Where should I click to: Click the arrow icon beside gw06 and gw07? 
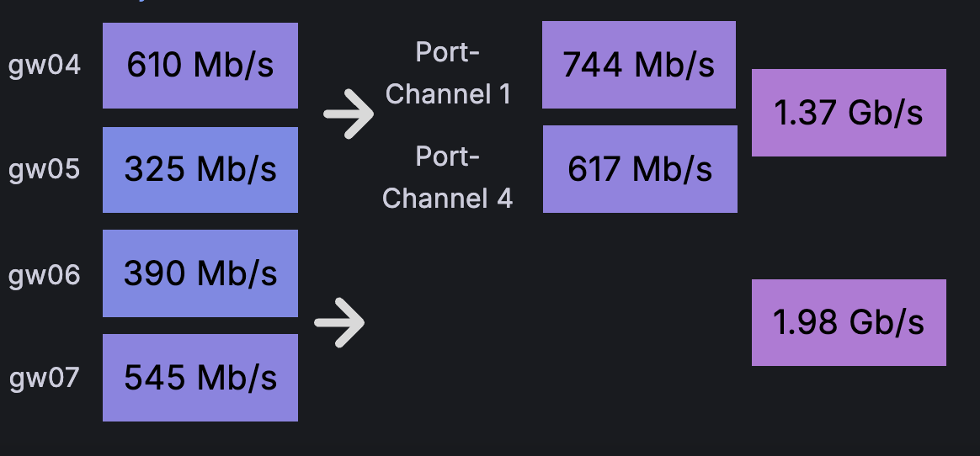pyautogui.click(x=339, y=322)
